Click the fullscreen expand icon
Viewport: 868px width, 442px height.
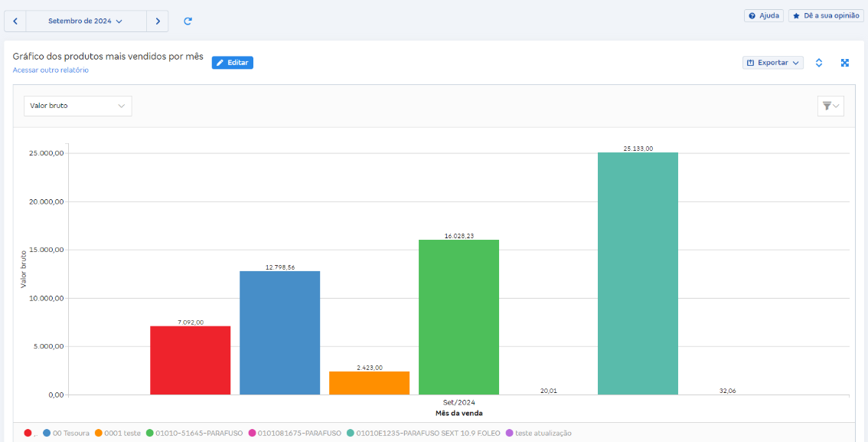[x=845, y=63]
